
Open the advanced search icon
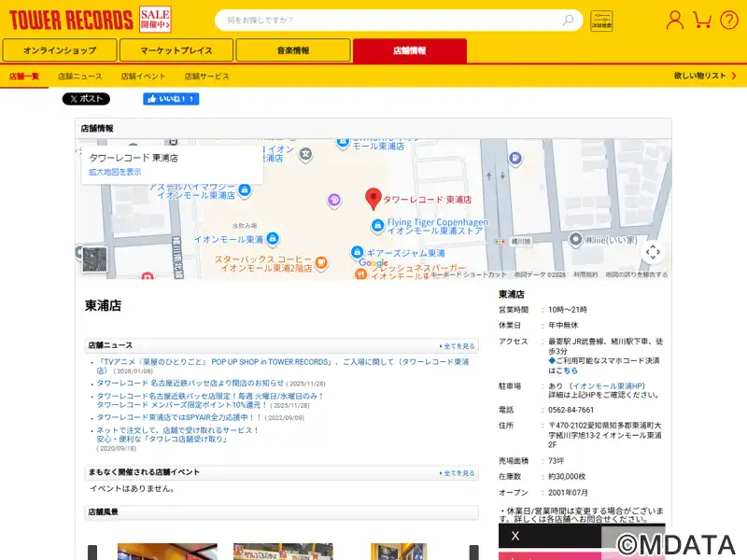click(601, 21)
